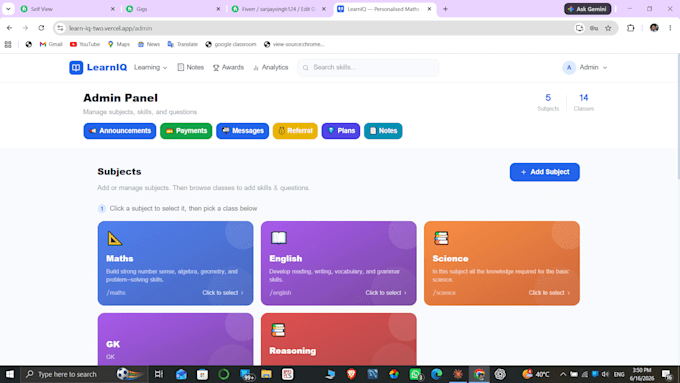680x383 pixels.
Task: Open the Payments section
Action: tap(186, 131)
